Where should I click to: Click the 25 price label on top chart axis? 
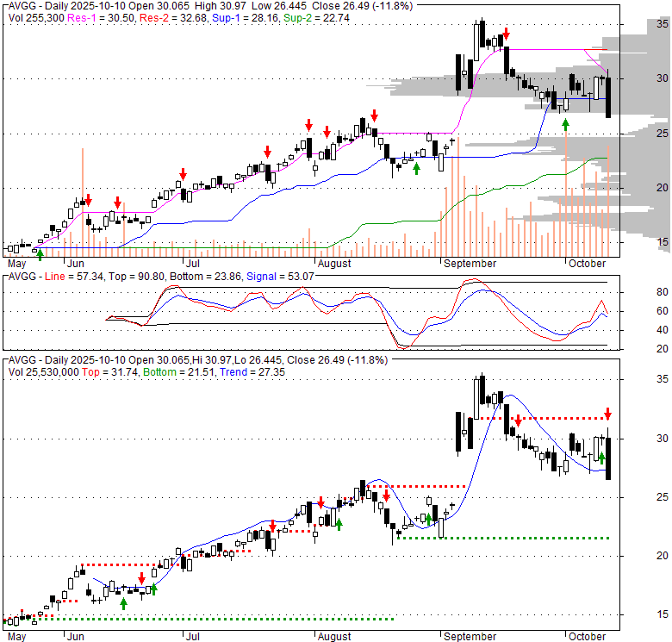(663, 134)
